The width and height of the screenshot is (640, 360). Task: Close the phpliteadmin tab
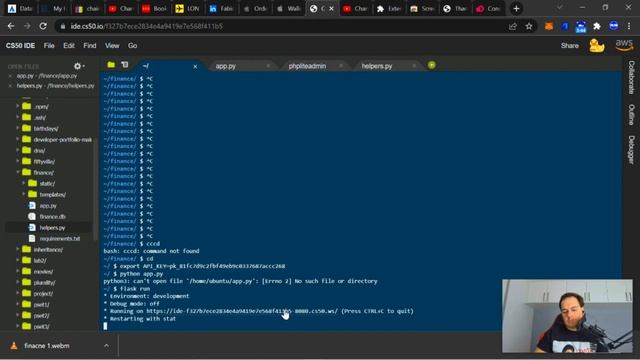[x=341, y=66]
